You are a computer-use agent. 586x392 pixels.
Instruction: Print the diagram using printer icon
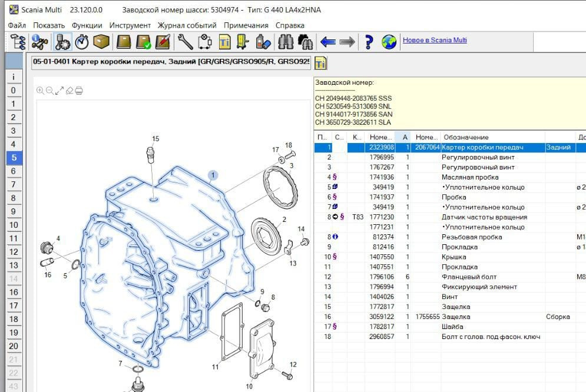(79, 91)
